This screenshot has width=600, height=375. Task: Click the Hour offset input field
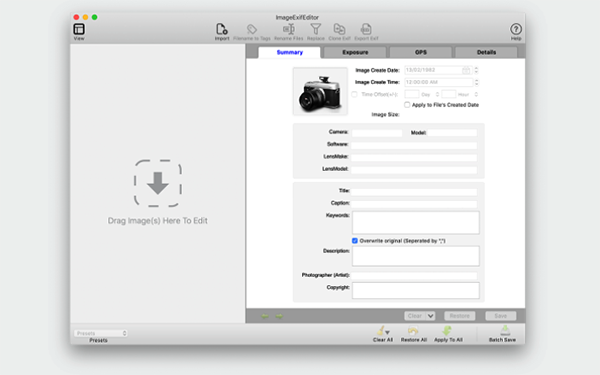448,94
